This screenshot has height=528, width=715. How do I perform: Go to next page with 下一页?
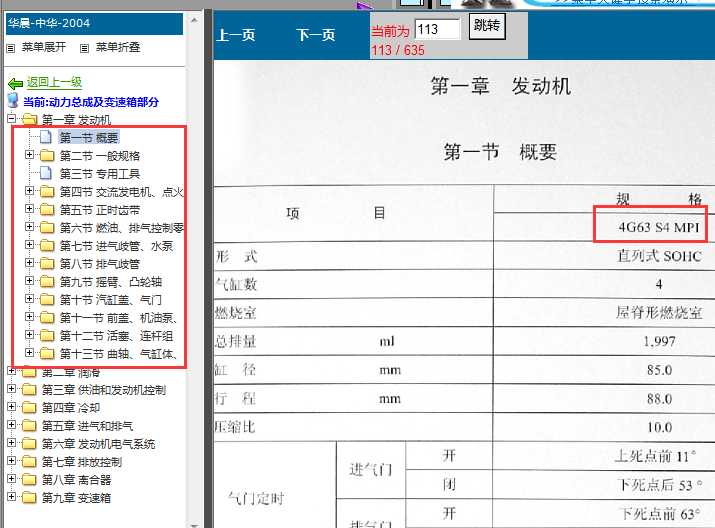pyautogui.click(x=316, y=36)
